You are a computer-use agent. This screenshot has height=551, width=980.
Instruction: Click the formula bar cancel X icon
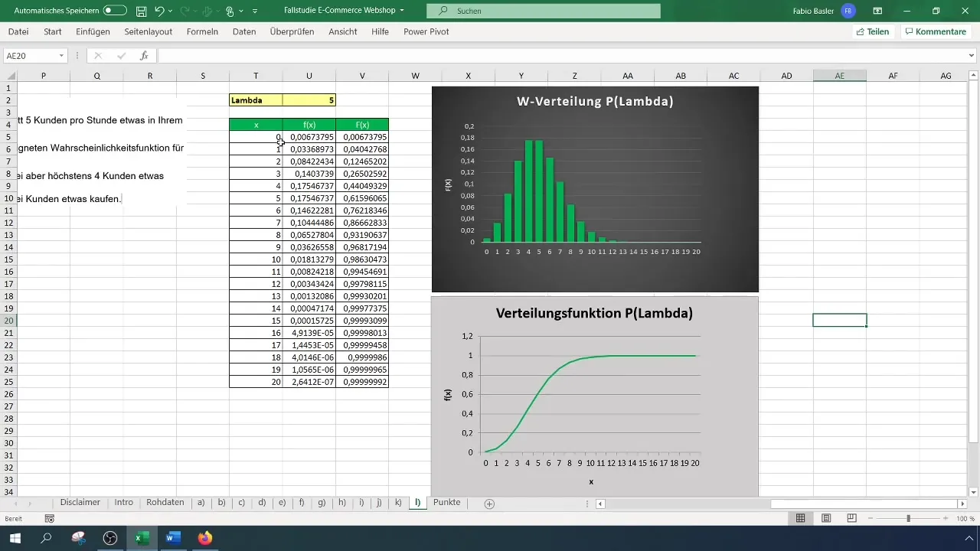pyautogui.click(x=98, y=56)
